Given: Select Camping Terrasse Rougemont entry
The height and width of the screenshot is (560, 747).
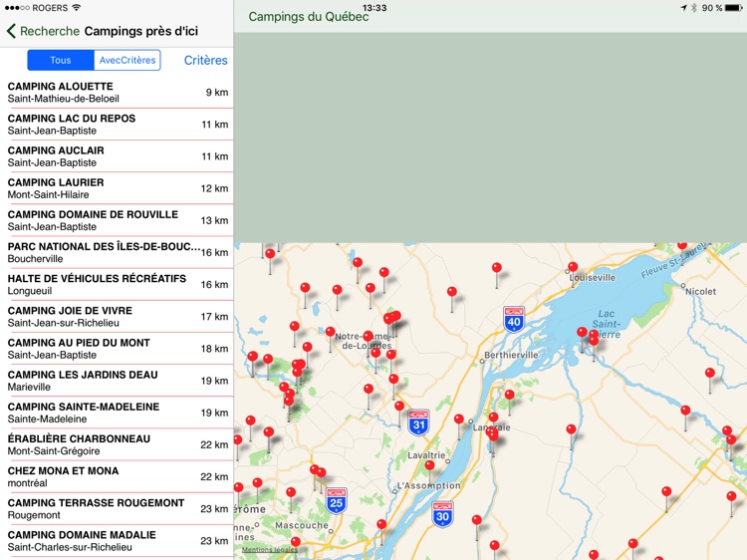Looking at the screenshot, I should [x=117, y=508].
